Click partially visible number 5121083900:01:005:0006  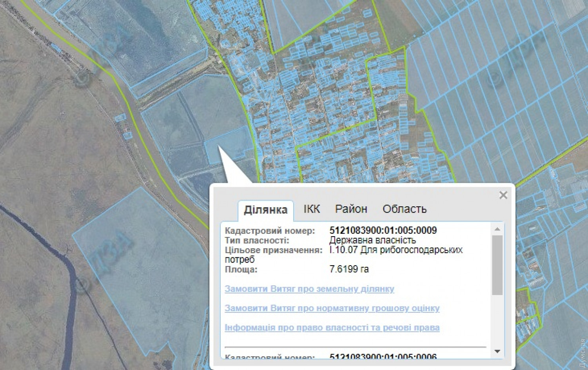[x=383, y=356]
